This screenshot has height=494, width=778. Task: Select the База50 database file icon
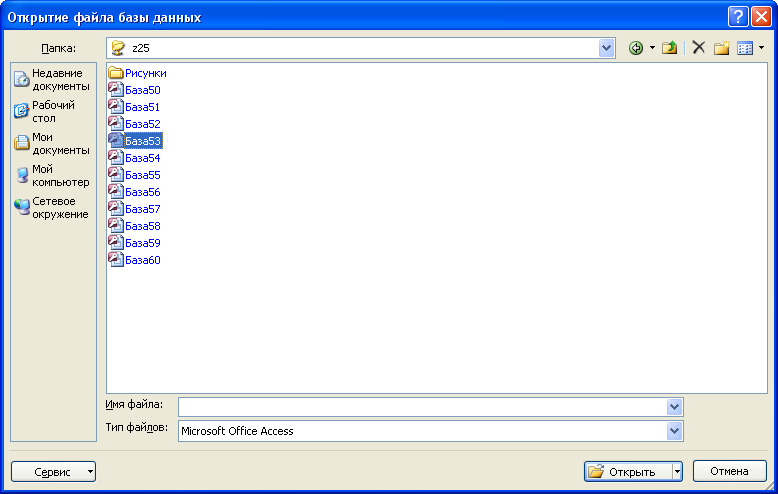pyautogui.click(x=116, y=90)
